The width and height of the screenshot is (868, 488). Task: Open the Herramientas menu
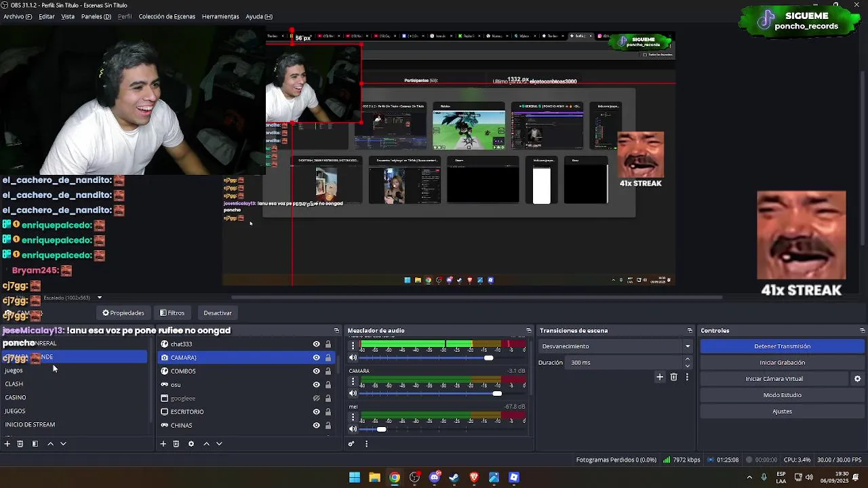(x=220, y=16)
